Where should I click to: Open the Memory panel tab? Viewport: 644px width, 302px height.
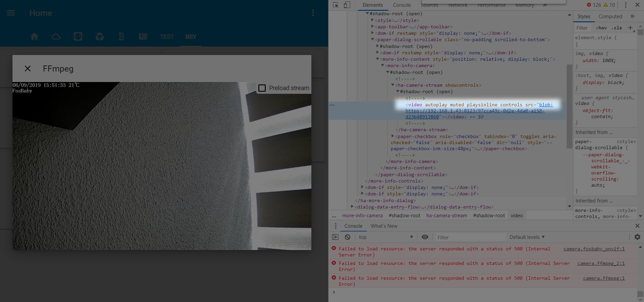525,5
